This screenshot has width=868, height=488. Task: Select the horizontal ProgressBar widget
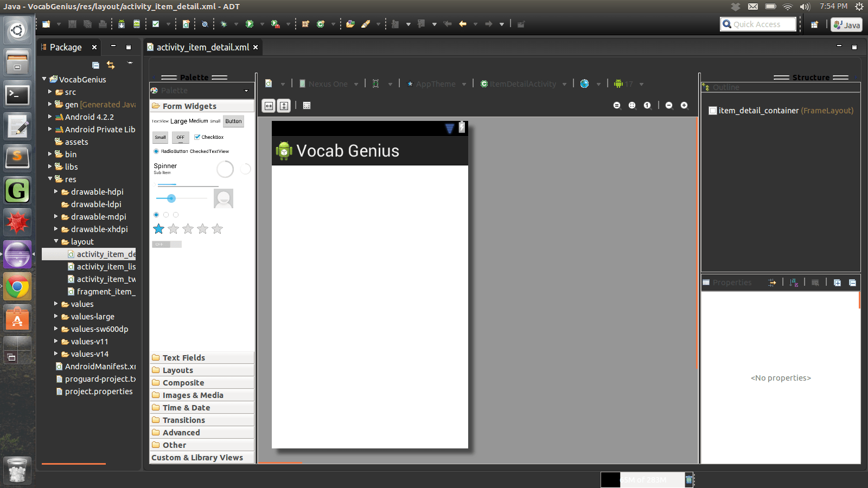[x=187, y=185]
